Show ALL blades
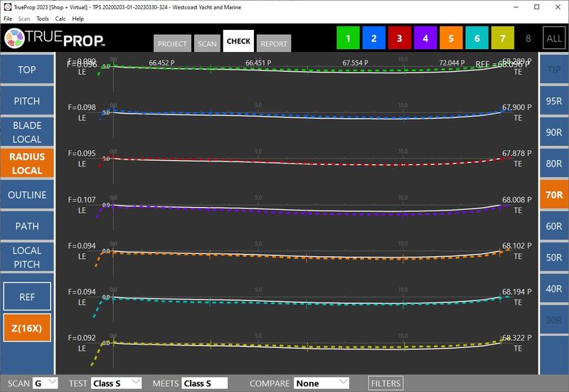 [553, 38]
